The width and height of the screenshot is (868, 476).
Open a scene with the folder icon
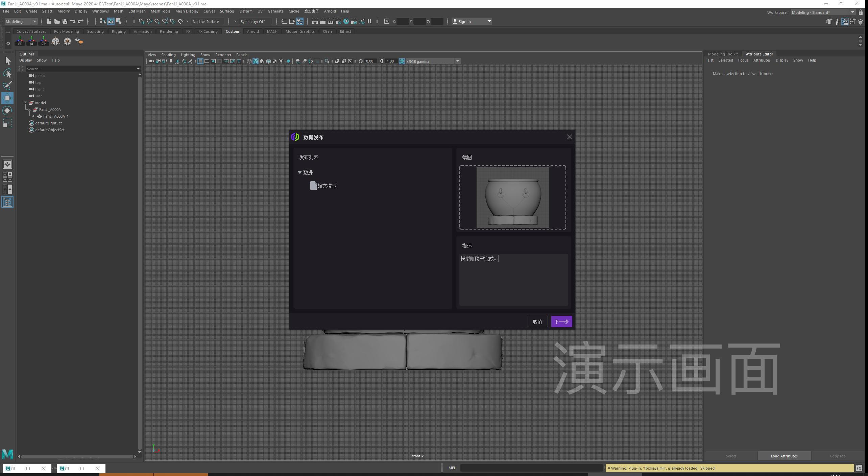(57, 21)
